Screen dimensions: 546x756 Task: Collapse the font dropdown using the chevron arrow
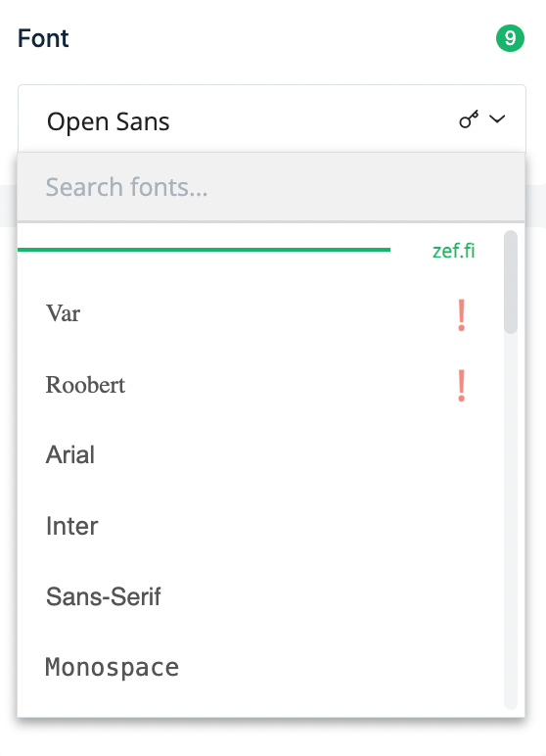497,118
